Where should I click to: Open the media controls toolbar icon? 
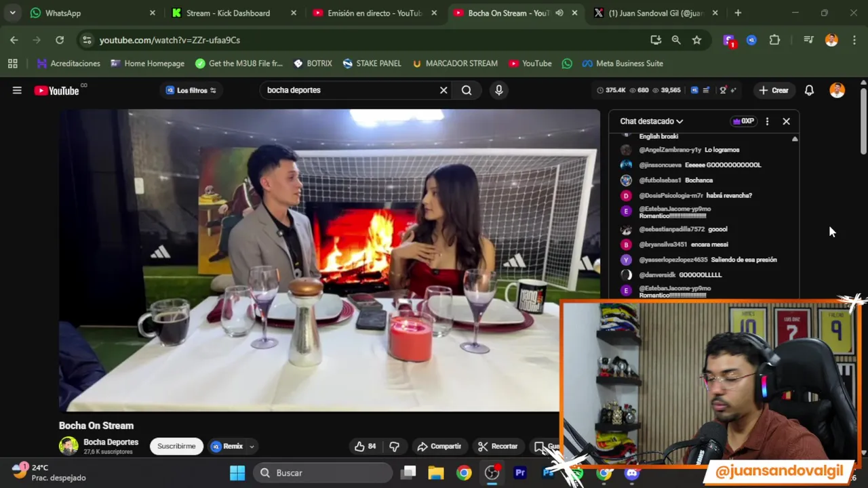tap(808, 40)
